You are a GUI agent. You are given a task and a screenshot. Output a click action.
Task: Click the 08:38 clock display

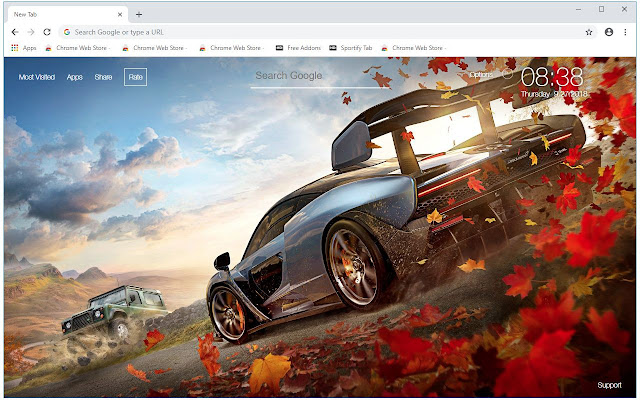[x=552, y=77]
